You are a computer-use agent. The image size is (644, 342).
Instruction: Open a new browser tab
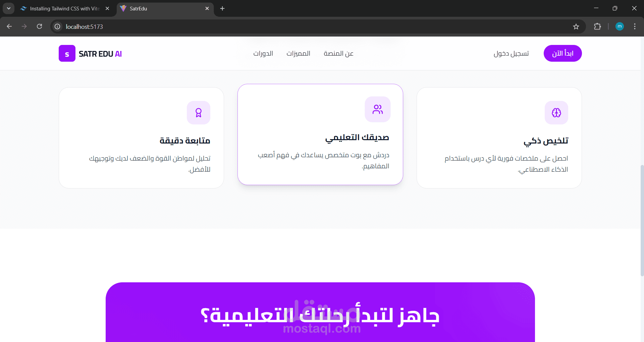pos(222,8)
